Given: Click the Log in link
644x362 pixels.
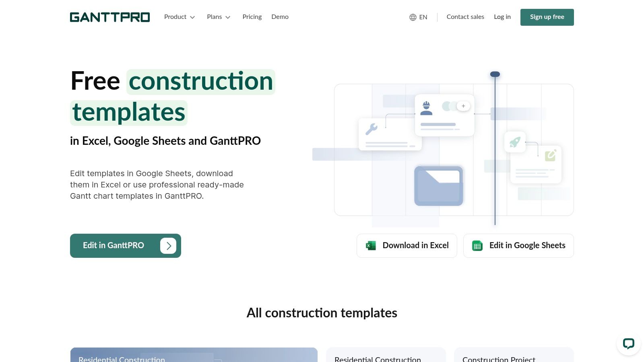Looking at the screenshot, I should tap(502, 17).
